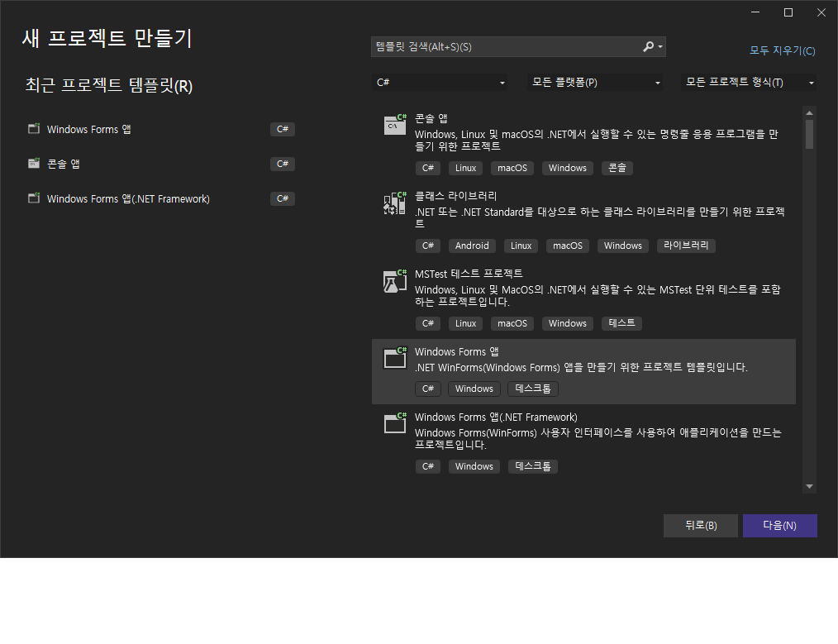The image size is (838, 644).
Task: Open the 모든 프로젝트 형식(T) dropdown
Action: tap(748, 83)
